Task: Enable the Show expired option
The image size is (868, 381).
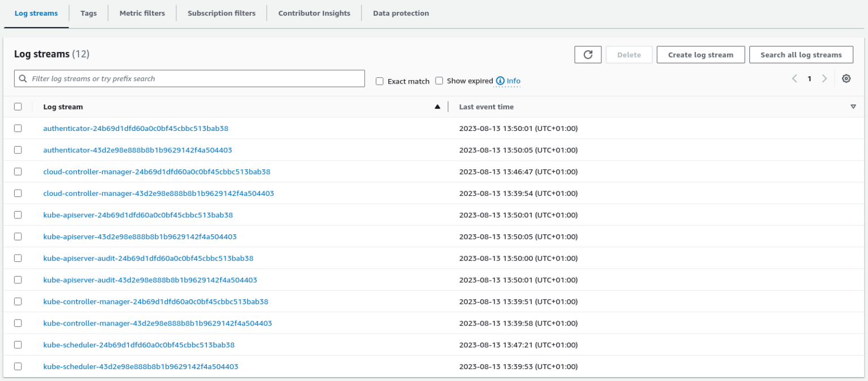Action: [439, 81]
